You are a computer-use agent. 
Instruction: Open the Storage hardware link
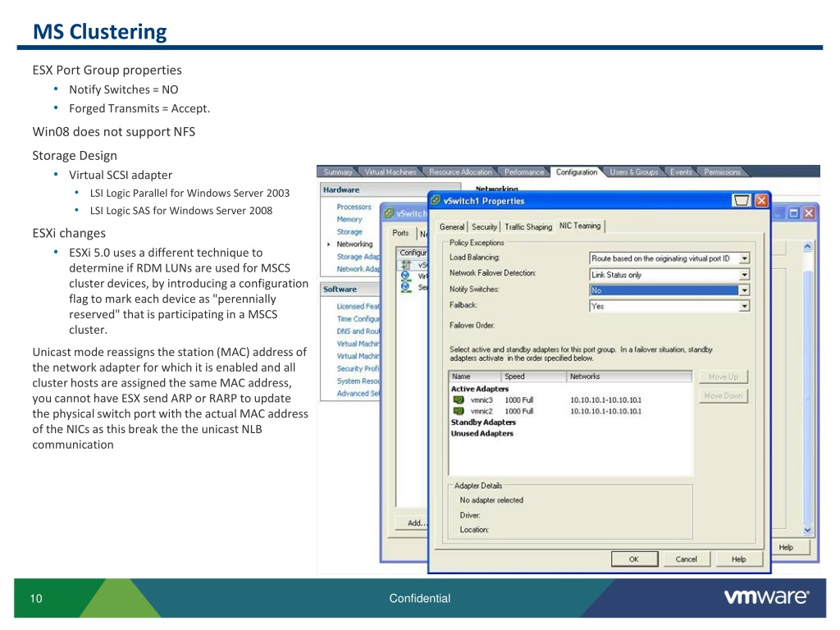[x=349, y=232]
